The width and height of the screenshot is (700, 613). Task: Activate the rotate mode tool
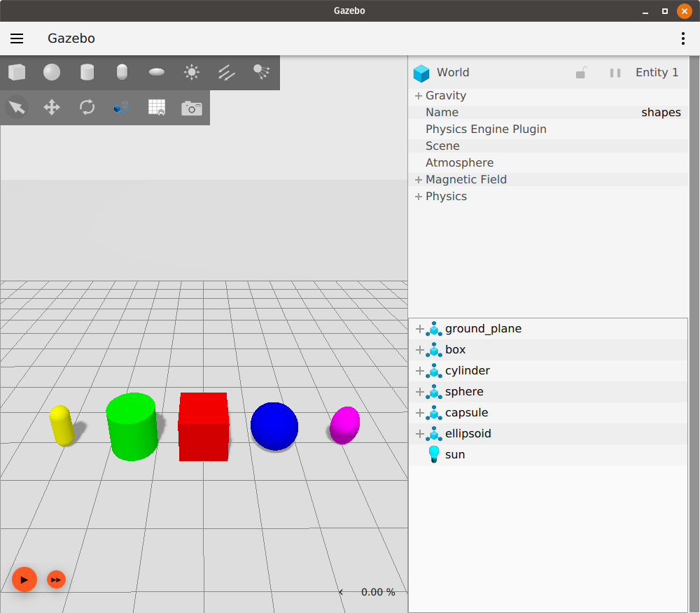tap(87, 108)
